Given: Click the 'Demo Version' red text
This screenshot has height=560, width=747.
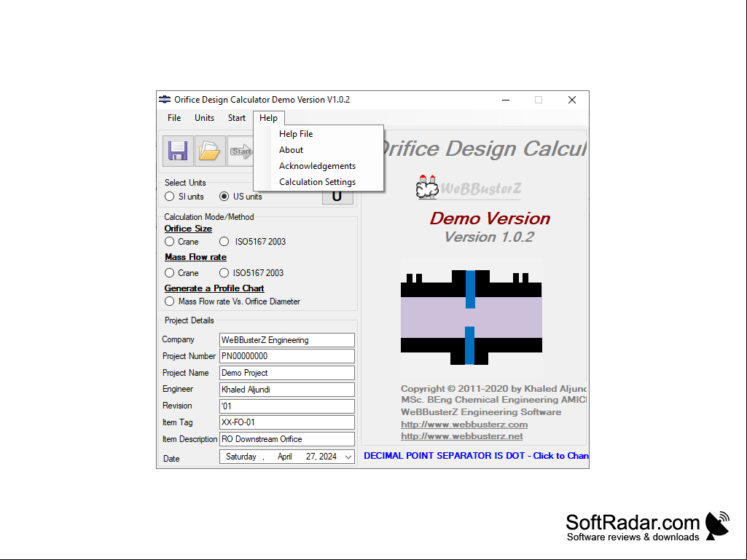Looking at the screenshot, I should [x=490, y=218].
